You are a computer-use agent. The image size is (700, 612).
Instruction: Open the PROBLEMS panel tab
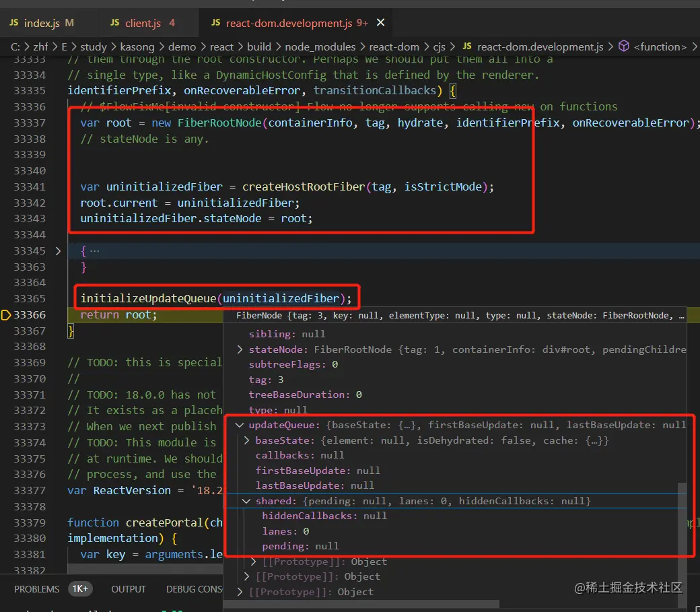(36, 589)
